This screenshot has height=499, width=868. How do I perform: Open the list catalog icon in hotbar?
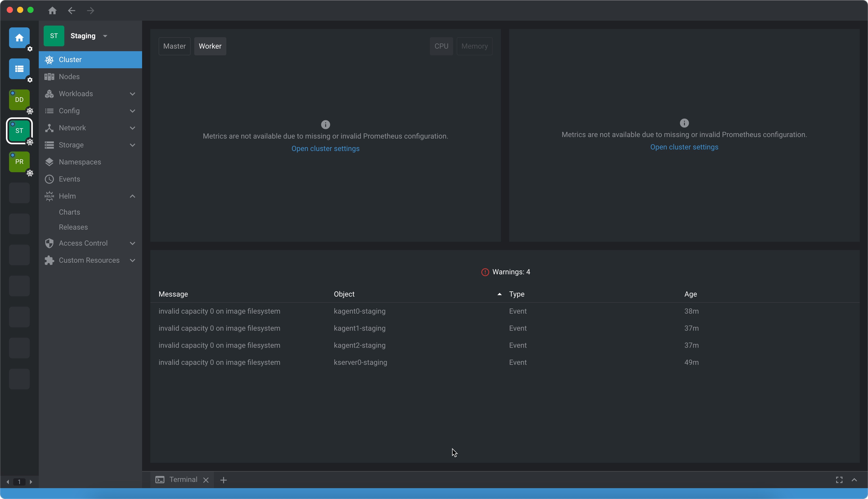(x=19, y=69)
